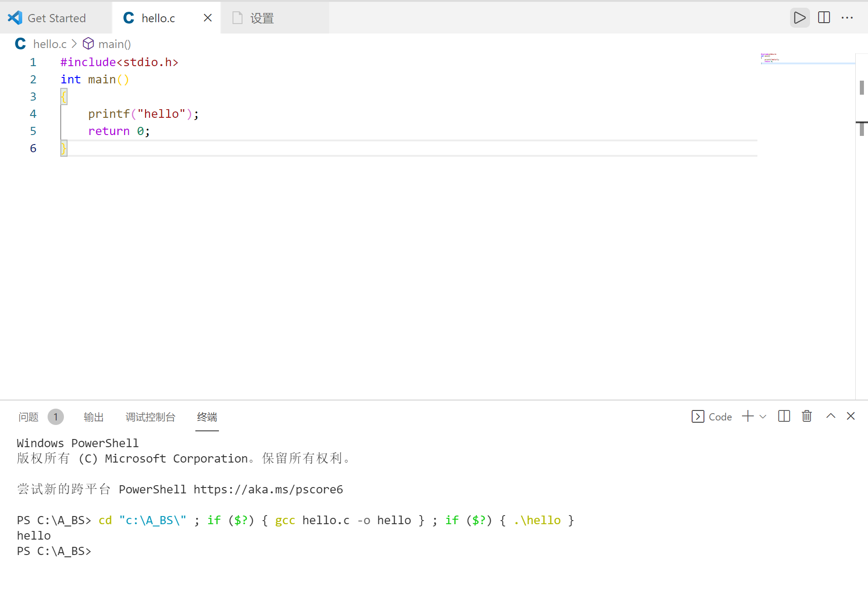This screenshot has width=868, height=608.
Task: Close the hello.c editor tab
Action: pyautogui.click(x=208, y=18)
